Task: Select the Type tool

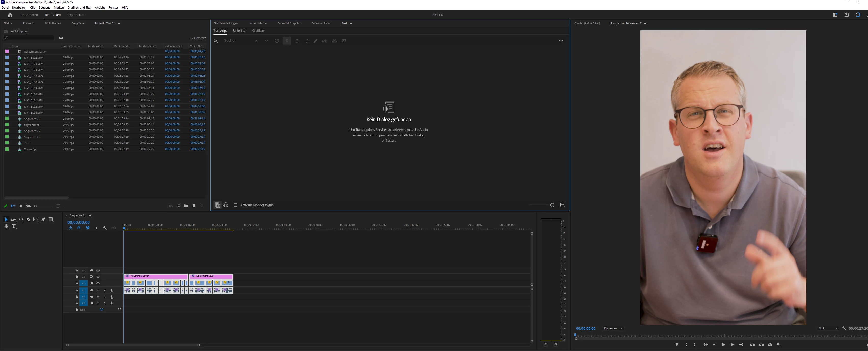Action: click(x=14, y=226)
